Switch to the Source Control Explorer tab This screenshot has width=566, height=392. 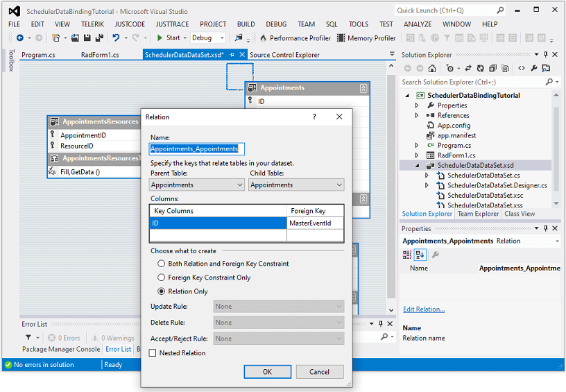[x=284, y=55]
